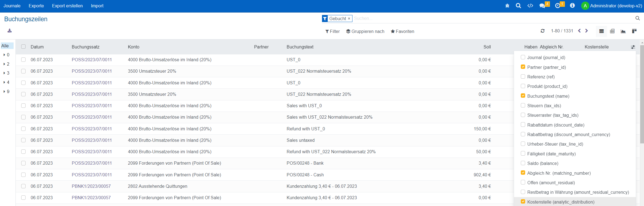Open the Export erstellen menu
Screen dimensions: 644x206
point(67,6)
